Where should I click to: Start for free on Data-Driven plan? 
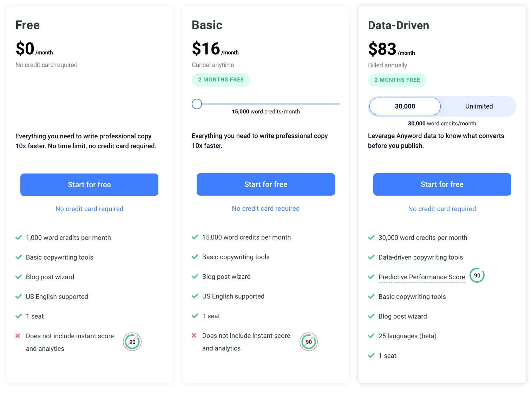(x=442, y=184)
